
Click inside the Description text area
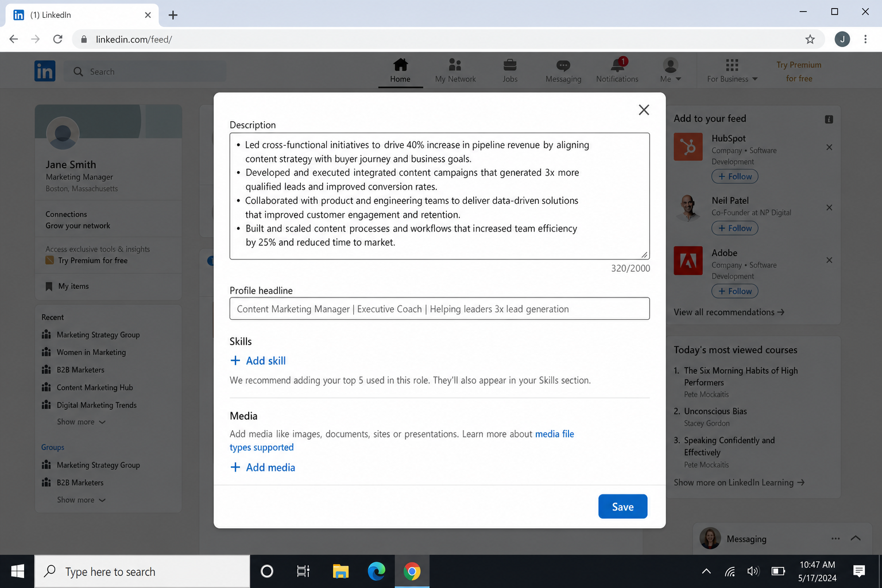pyautogui.click(x=439, y=196)
